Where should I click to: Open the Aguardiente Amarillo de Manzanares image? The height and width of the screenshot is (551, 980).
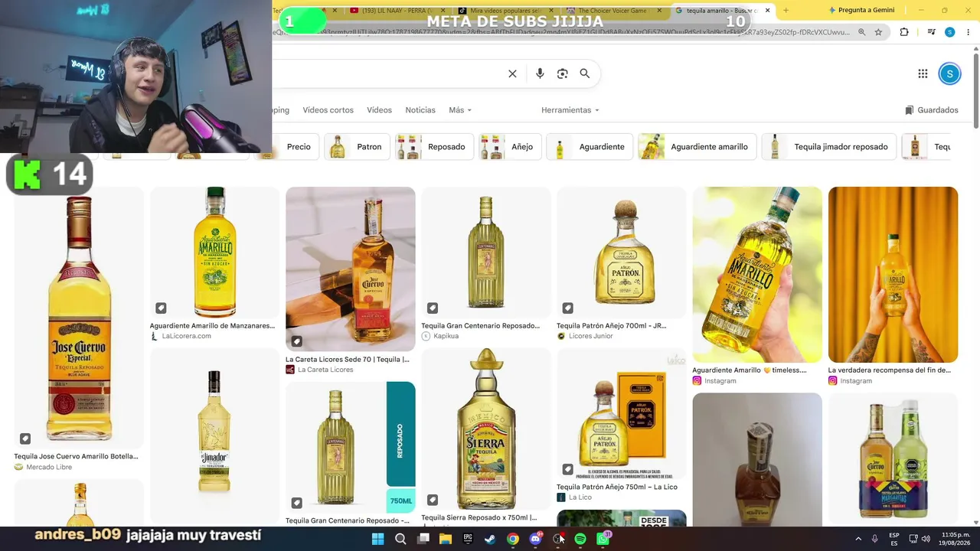tap(215, 253)
